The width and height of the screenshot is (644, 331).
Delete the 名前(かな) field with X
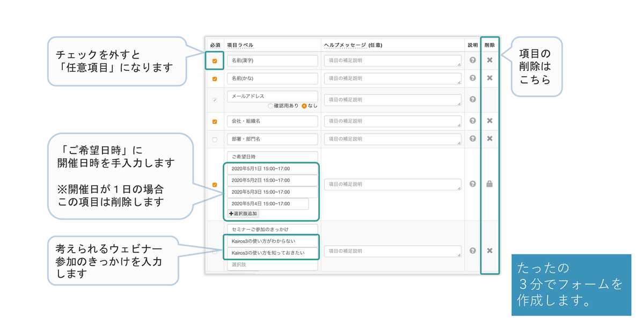point(489,78)
